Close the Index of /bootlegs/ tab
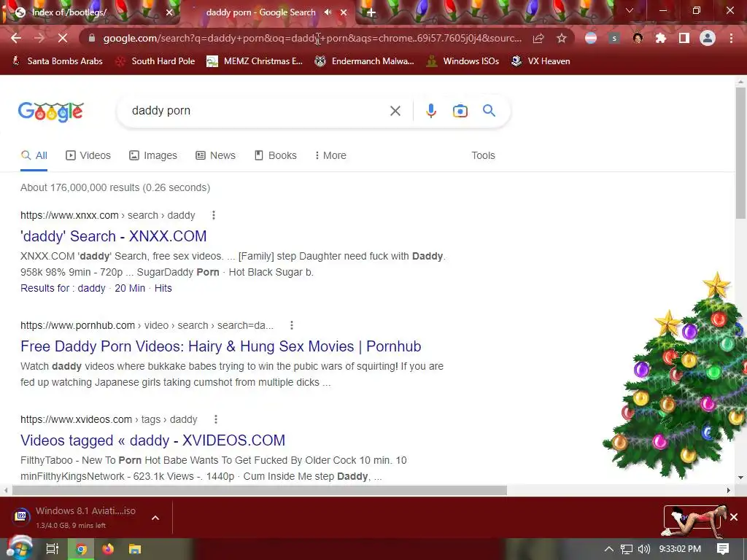Viewport: 747px width, 560px height. [x=169, y=12]
